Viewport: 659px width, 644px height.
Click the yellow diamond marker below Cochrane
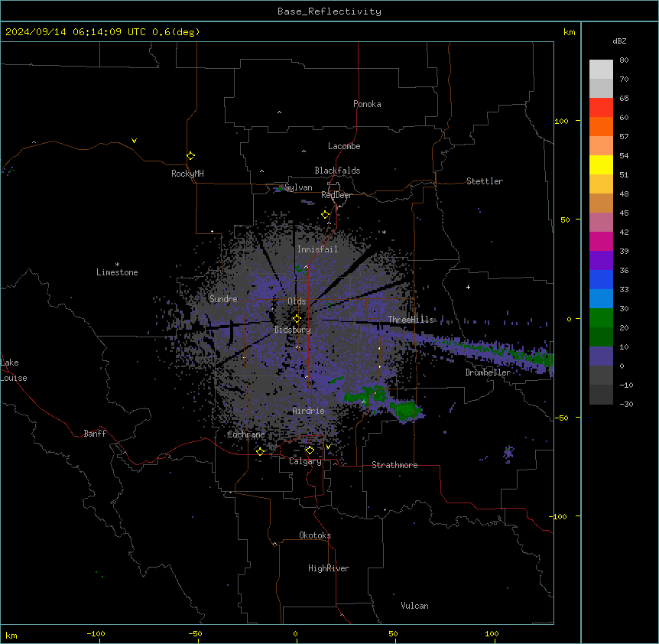pos(260,451)
